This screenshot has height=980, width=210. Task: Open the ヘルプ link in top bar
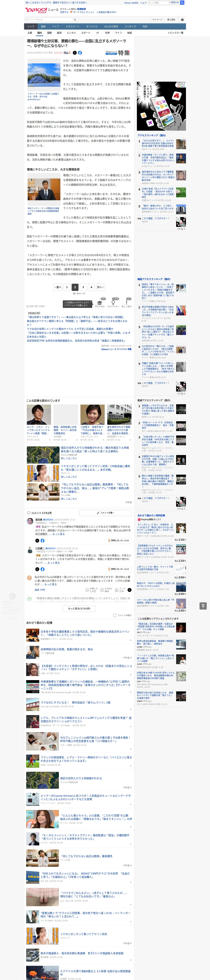click(x=143, y=3)
